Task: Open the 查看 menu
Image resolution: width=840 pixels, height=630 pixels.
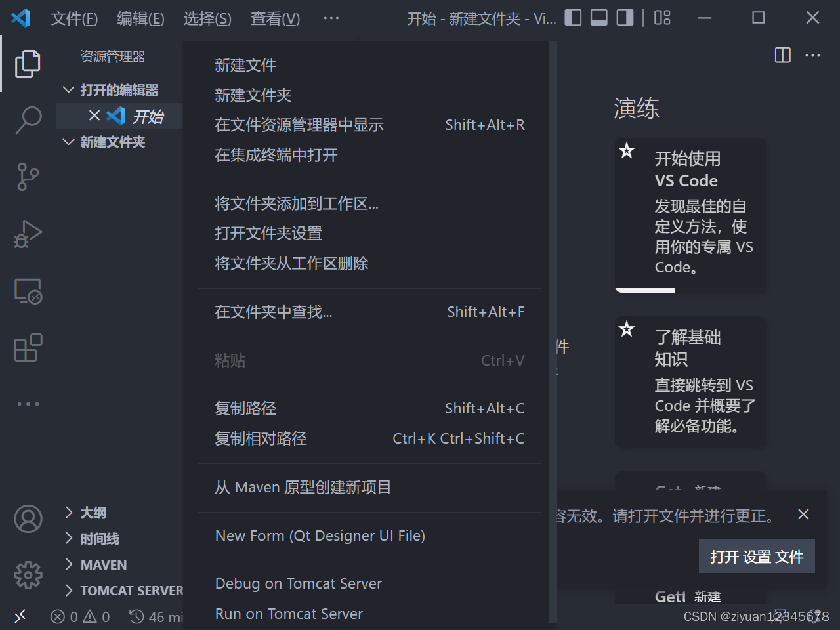Action: (275, 19)
